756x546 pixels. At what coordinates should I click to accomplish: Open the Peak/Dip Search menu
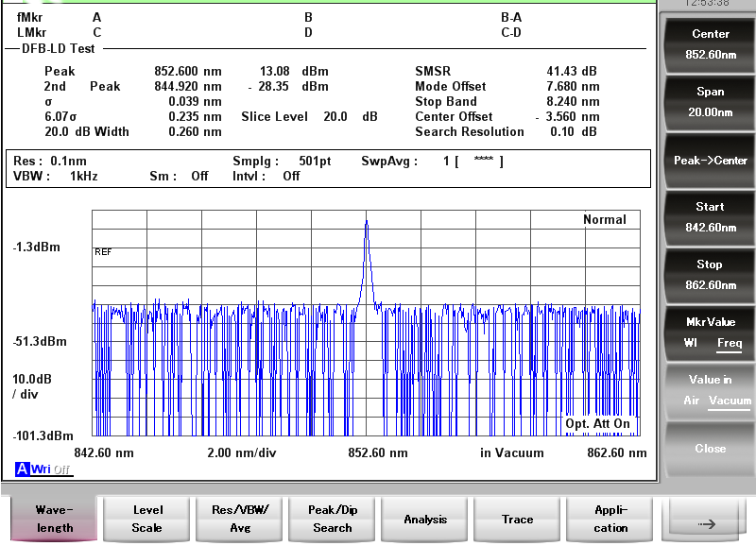point(333,519)
